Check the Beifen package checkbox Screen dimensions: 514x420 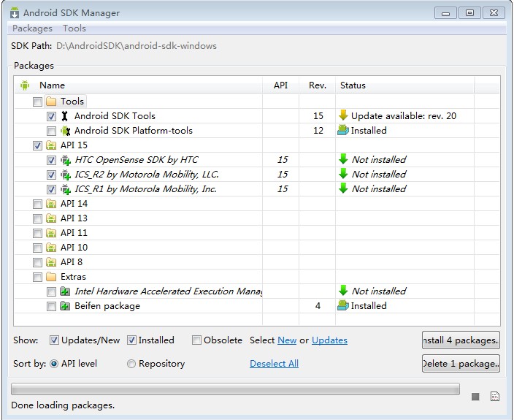(51, 306)
